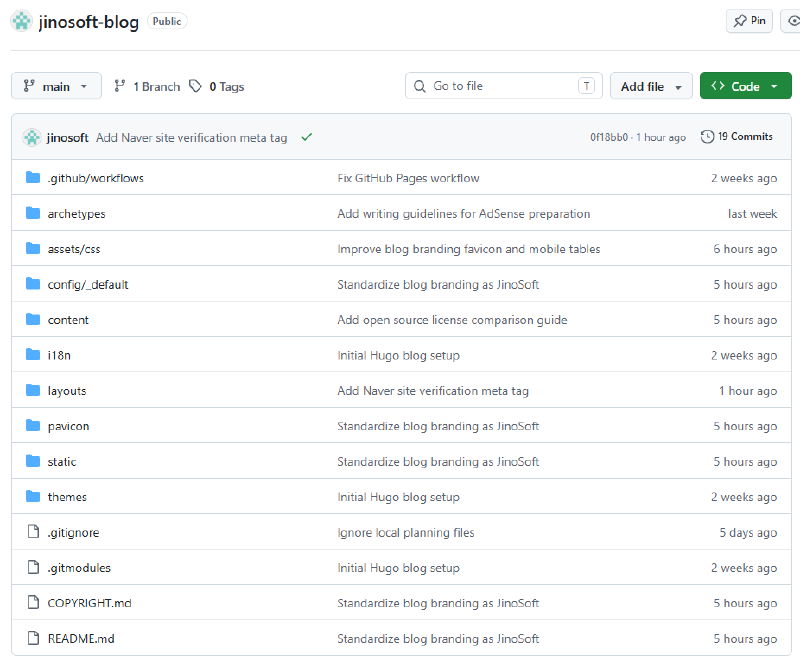The image size is (800, 661).
Task: Open the COPYRIGHT.md file name
Action: pyautogui.click(x=89, y=603)
